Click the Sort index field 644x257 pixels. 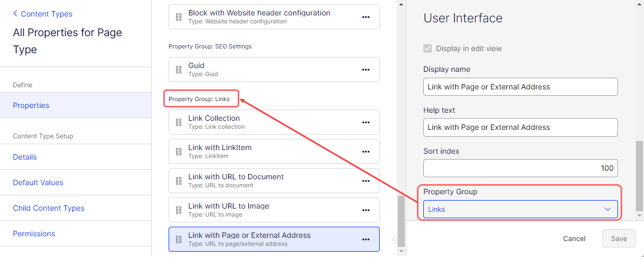coord(521,168)
